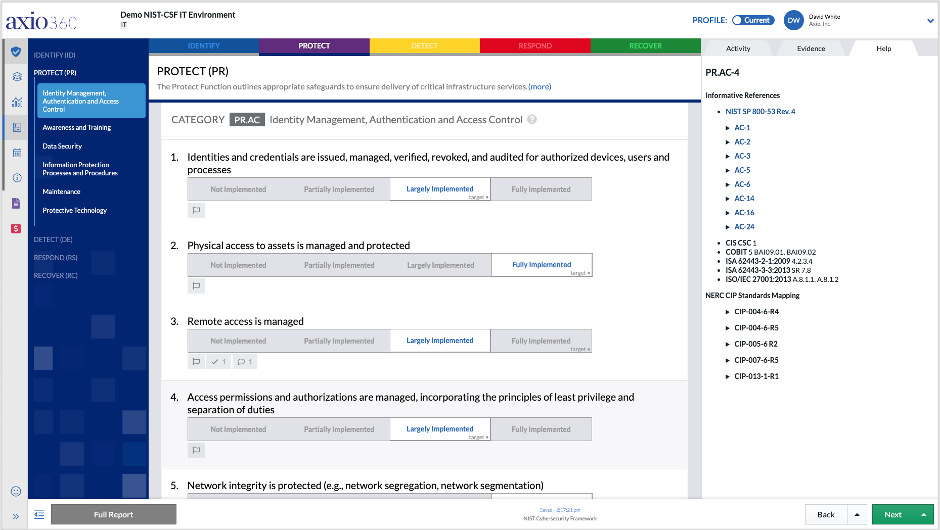Open dropdown arrow beside Back button

(857, 514)
